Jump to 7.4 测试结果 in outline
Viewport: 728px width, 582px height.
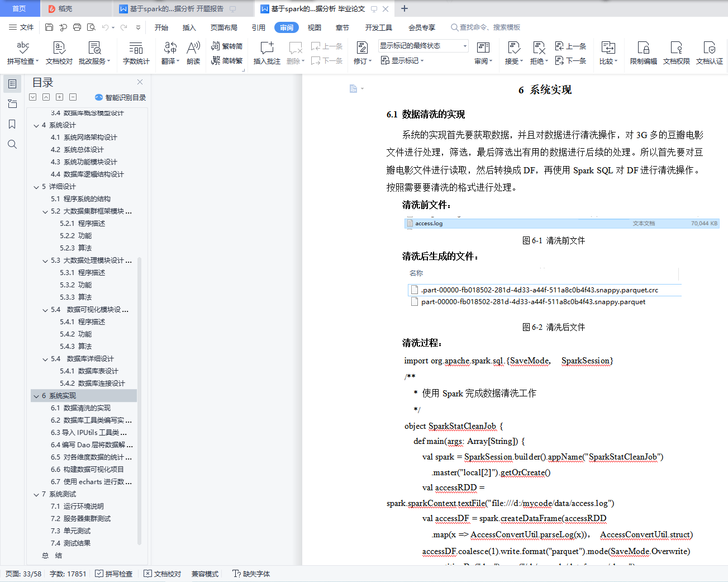point(70,543)
